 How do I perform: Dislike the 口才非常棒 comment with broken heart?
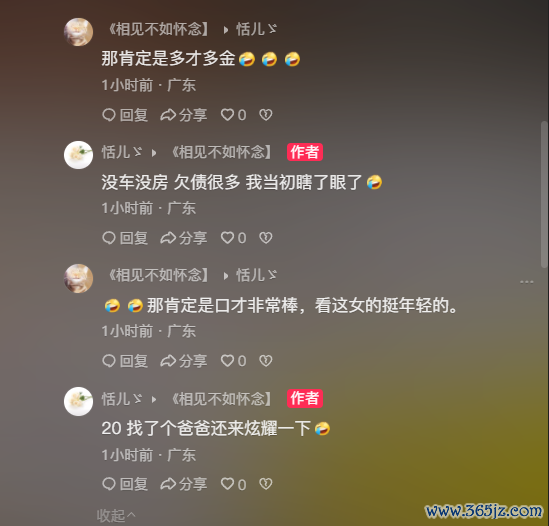point(266,361)
